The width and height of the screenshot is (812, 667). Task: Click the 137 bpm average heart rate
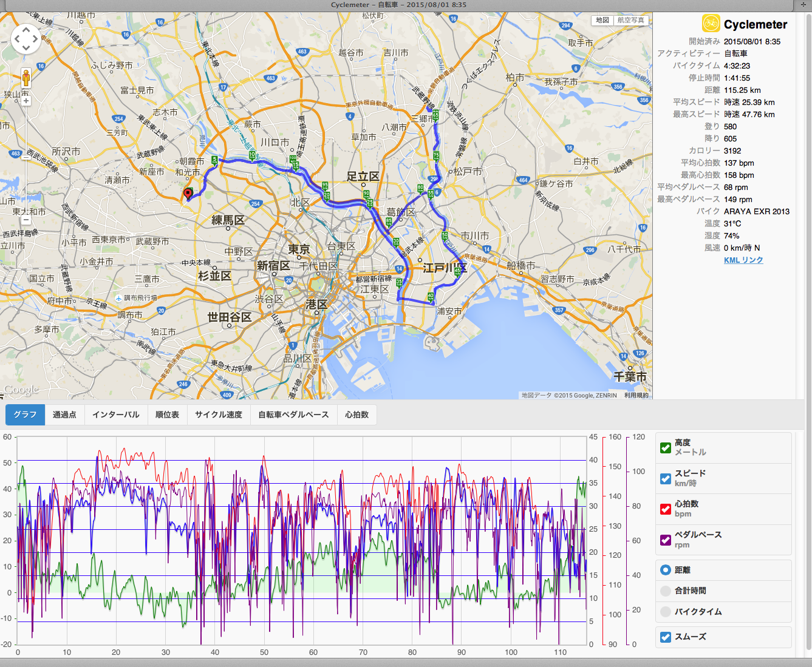pos(739,163)
